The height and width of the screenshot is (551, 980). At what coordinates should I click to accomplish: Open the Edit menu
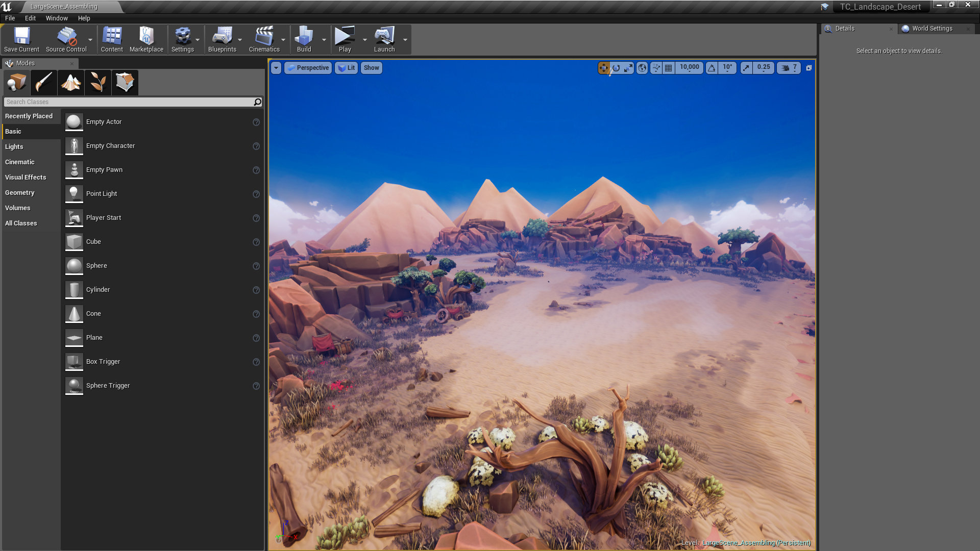(30, 18)
